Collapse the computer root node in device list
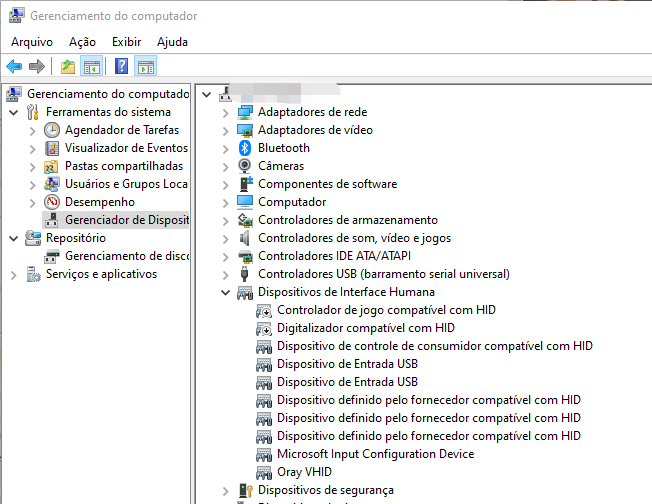 [206, 94]
